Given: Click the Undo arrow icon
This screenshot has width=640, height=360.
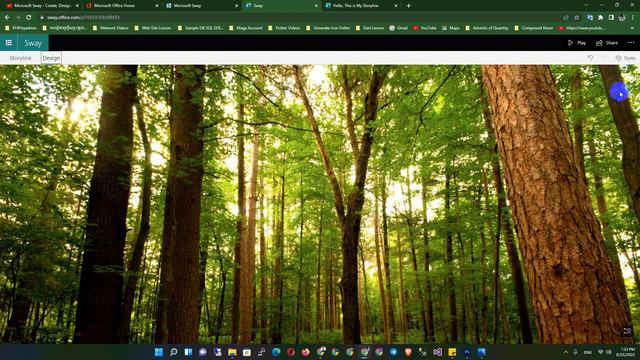Looking at the screenshot, I should 590,58.
